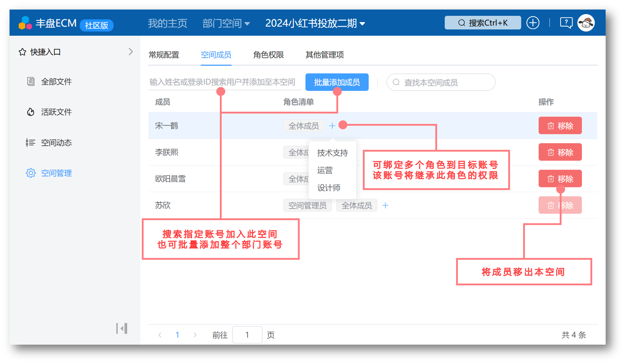Click the 批量添加成员 button

click(x=337, y=82)
